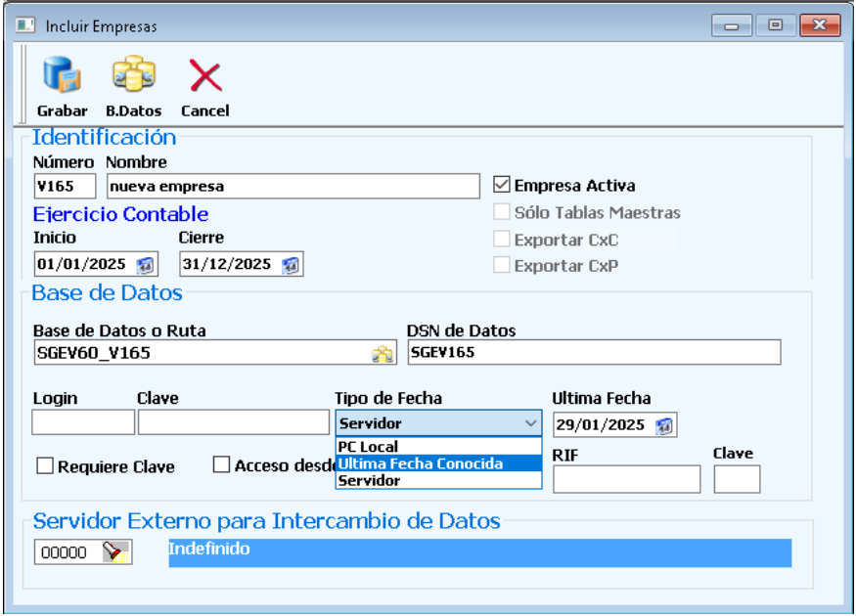The width and height of the screenshot is (856, 616).
Task: Open calendar picker for Cierre date
Action: pos(291,265)
